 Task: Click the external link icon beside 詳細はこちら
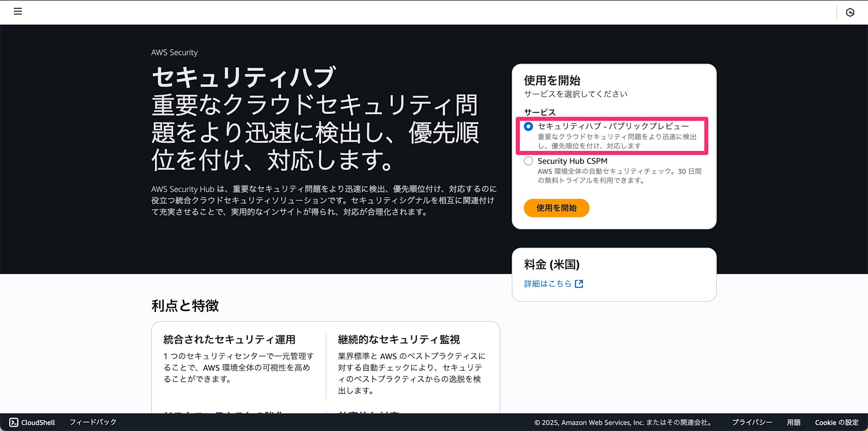(579, 284)
